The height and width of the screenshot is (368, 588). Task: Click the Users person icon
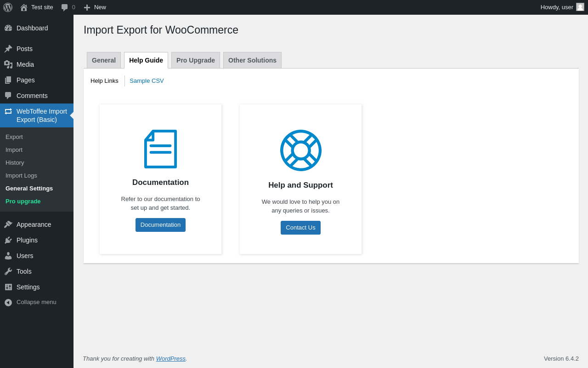pos(8,256)
